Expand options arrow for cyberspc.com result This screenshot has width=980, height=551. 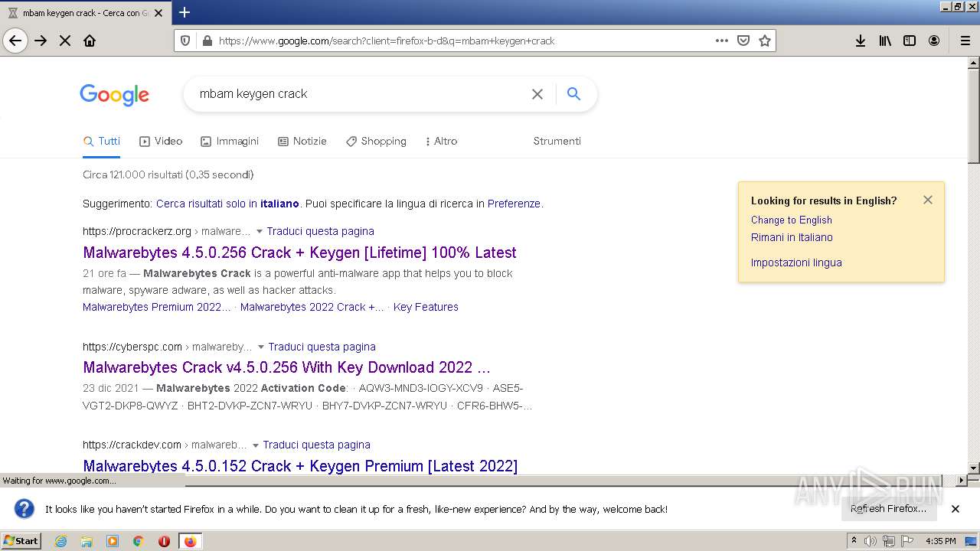point(260,347)
